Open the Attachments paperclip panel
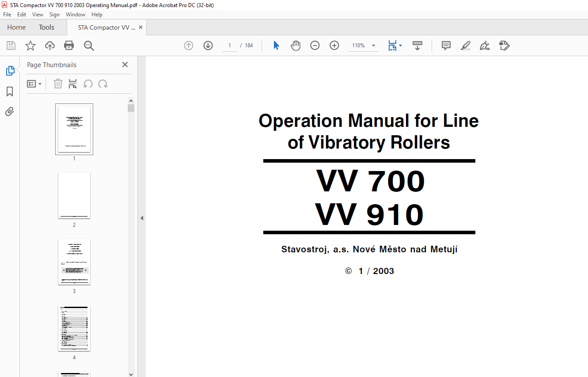This screenshot has height=377, width=588. point(10,111)
